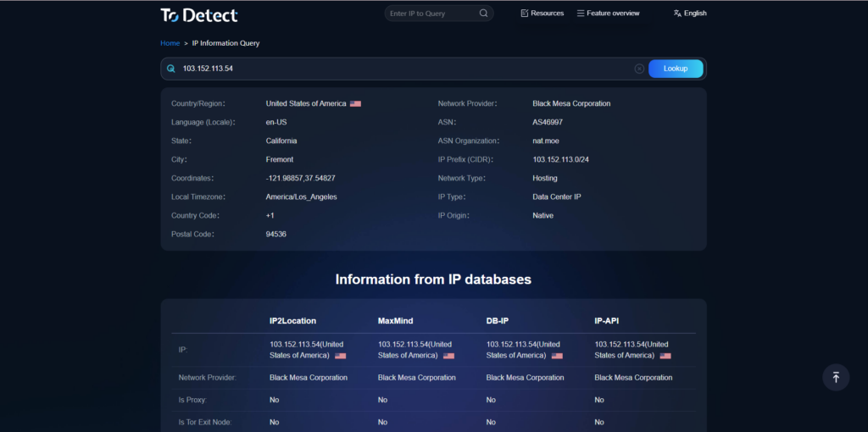Click the US flag in MaxMind column

449,356
